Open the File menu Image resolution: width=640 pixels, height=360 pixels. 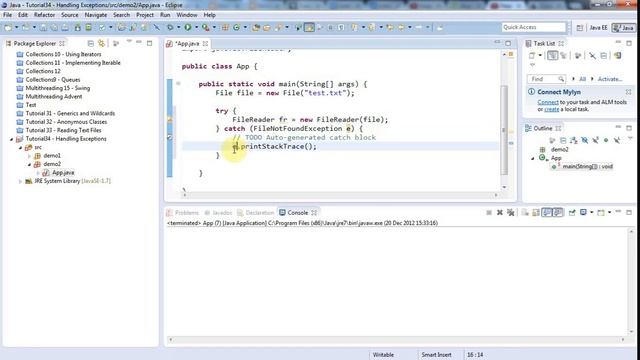click(x=7, y=15)
